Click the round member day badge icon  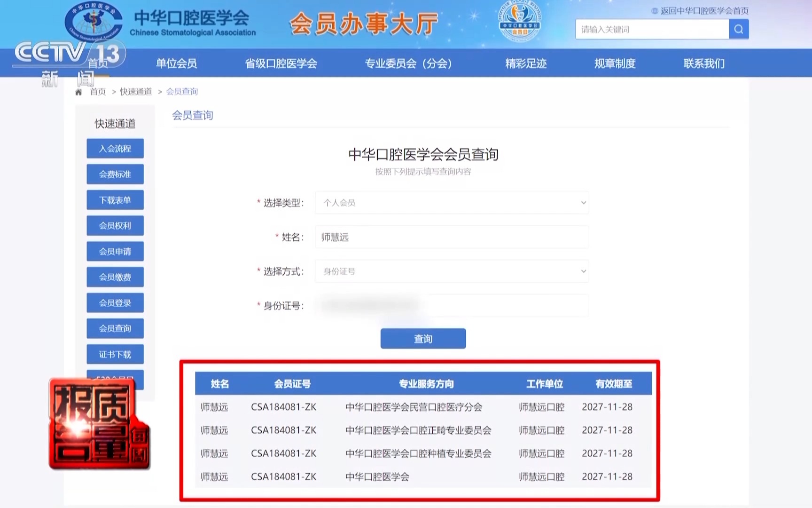tap(519, 22)
